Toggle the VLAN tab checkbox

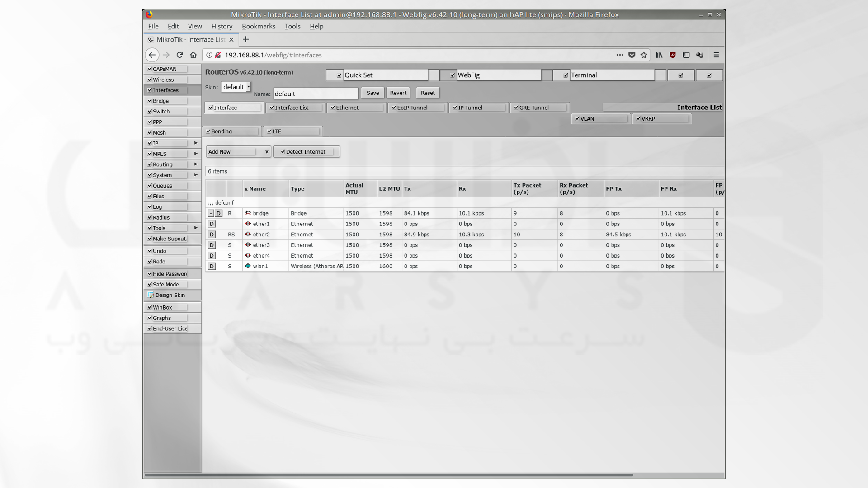(x=577, y=118)
